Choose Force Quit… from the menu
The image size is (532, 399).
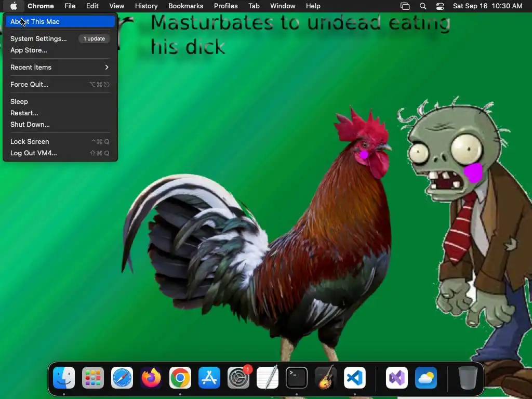click(x=60, y=85)
